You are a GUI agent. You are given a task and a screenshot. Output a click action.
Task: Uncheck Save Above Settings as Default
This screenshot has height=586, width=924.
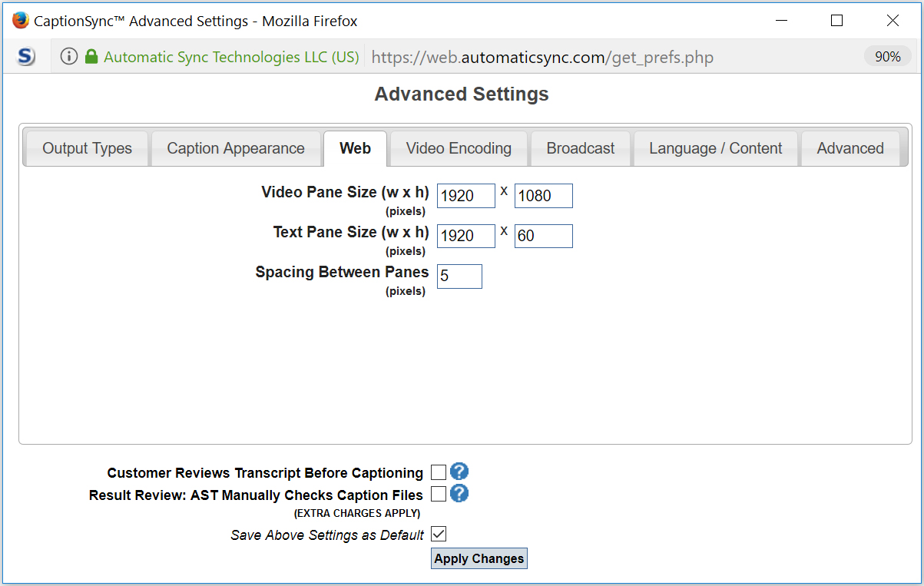[x=439, y=533]
